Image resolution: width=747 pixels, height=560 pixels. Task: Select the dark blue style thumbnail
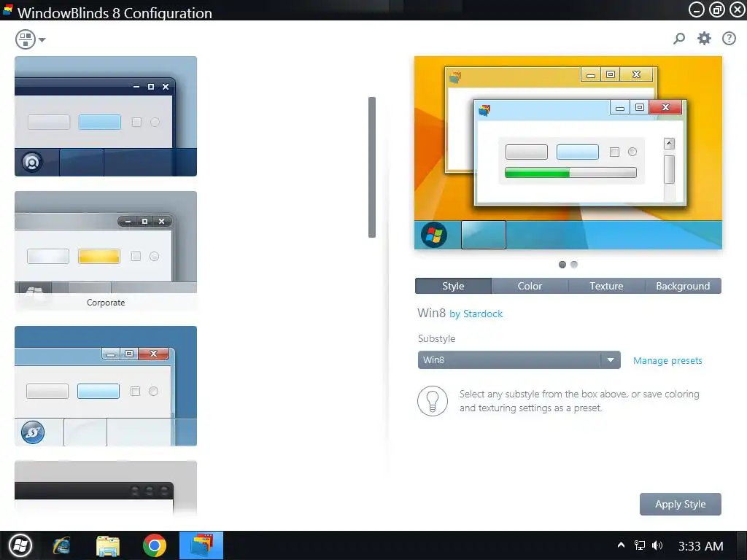coord(106,116)
